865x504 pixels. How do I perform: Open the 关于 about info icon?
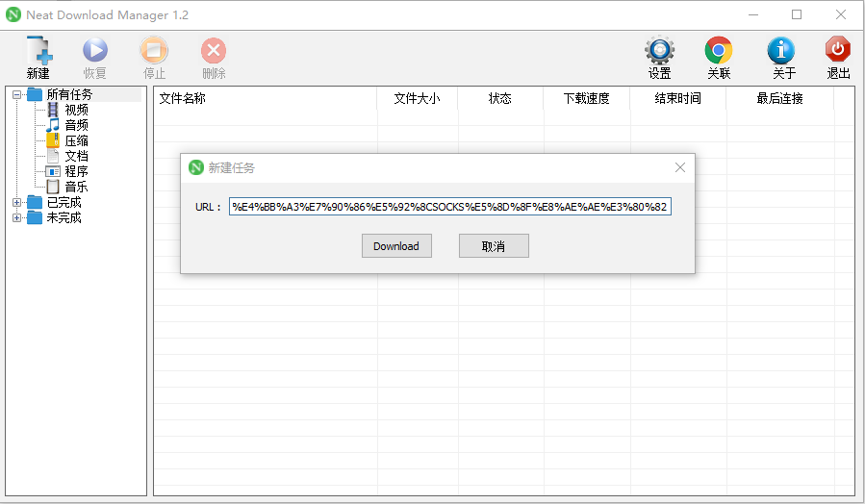click(781, 52)
